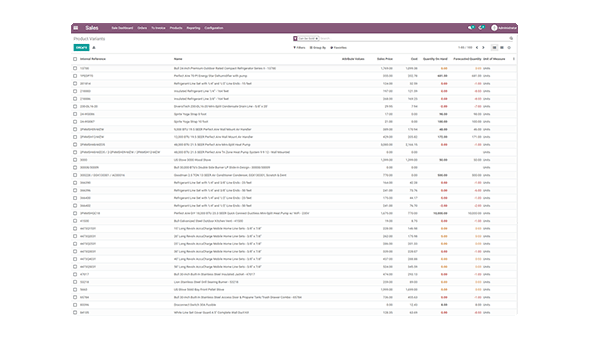The width and height of the screenshot is (590, 360).
Task: Open the Orders menu
Action: 142,28
